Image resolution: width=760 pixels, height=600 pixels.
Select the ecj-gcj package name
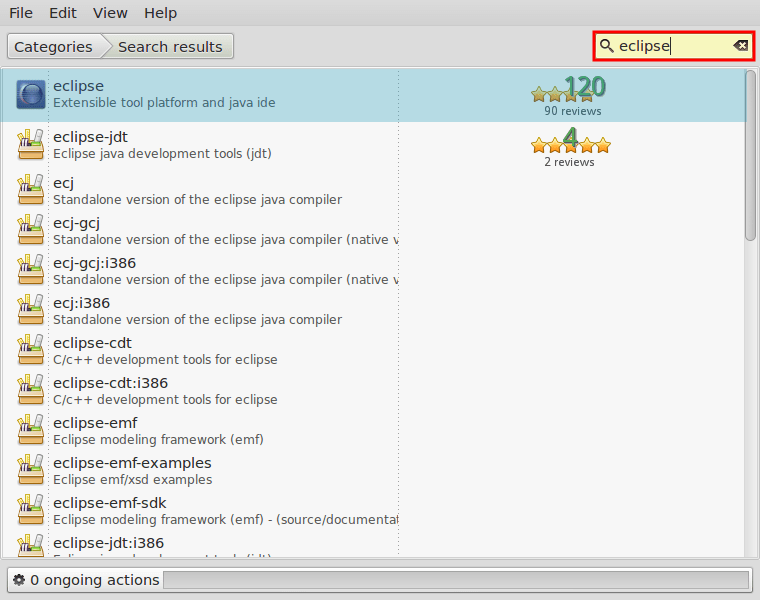77,223
